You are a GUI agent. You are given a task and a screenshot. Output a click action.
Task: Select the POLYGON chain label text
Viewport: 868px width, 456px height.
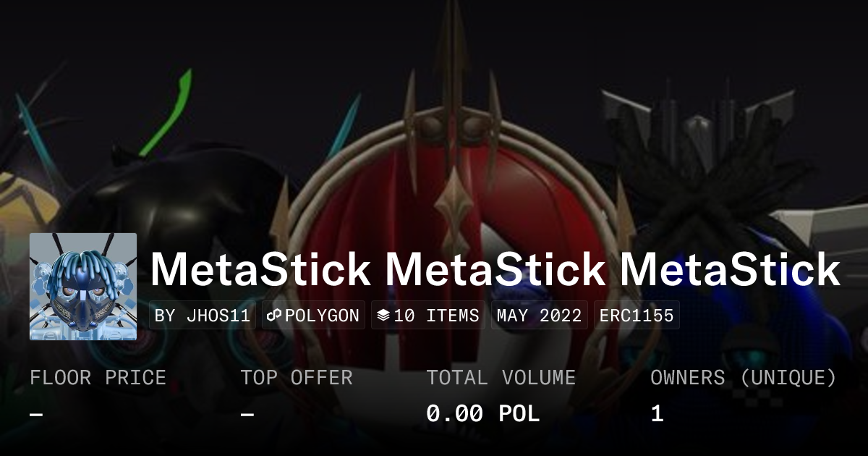tap(322, 316)
